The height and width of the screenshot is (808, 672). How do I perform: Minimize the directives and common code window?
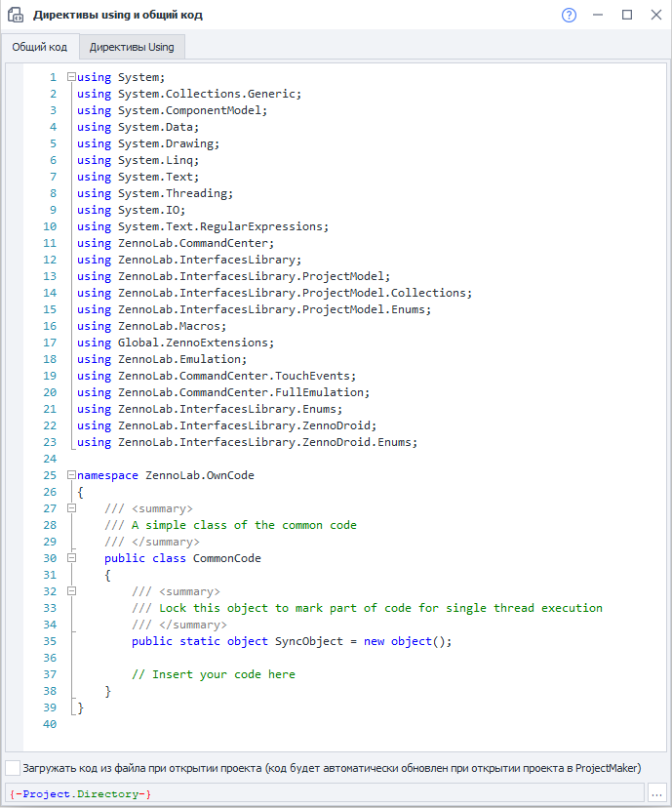coord(598,16)
